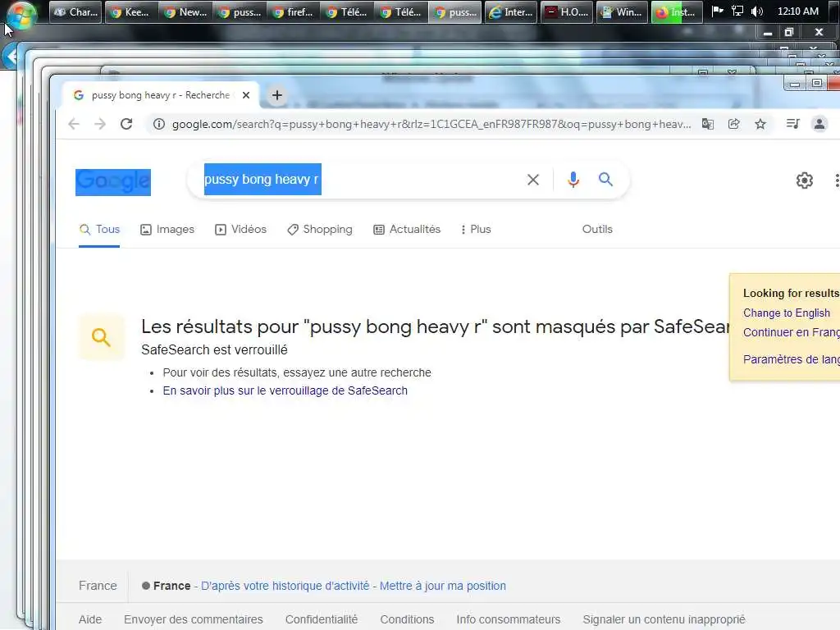Switch to H.O... taskbar button
Viewport: 840px width, 630px height.
(x=567, y=11)
